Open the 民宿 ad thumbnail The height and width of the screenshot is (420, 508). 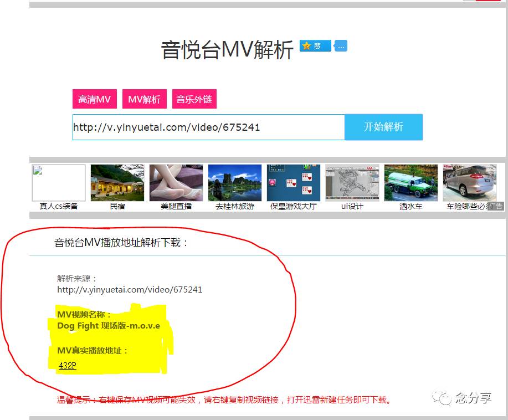click(x=117, y=183)
